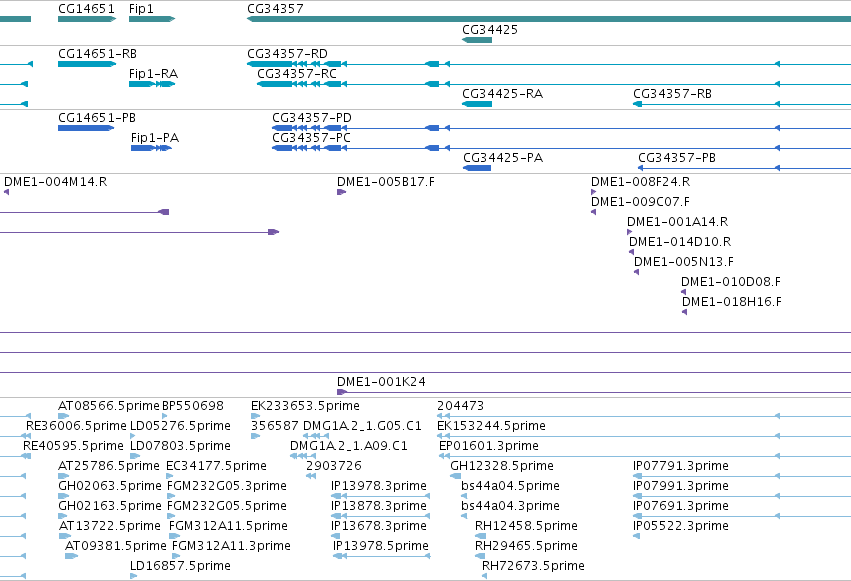This screenshot has width=851, height=581.
Task: Select the CG14651-PB protein label
Action: coord(97,118)
